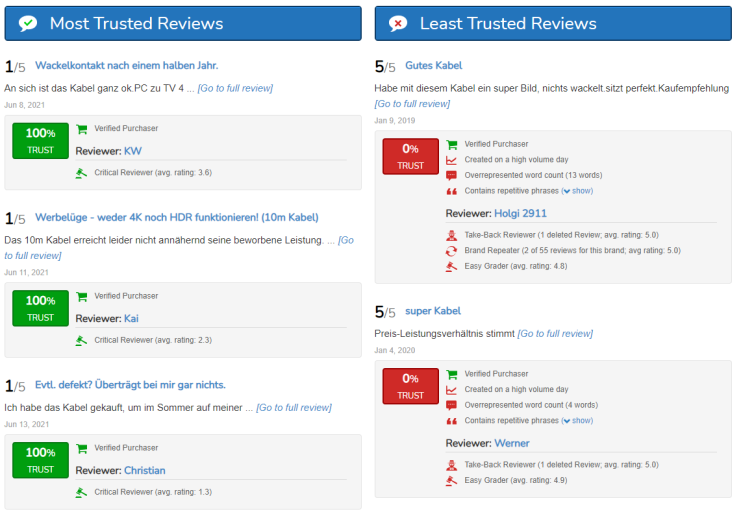754x518 pixels.
Task: Show repetitive phrases in super Kabel review
Action: pyautogui.click(x=578, y=421)
